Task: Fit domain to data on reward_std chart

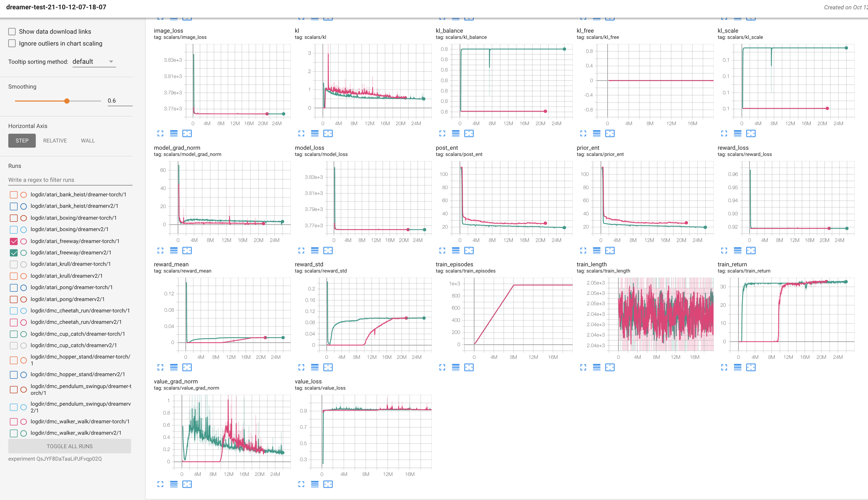Action: (328, 367)
